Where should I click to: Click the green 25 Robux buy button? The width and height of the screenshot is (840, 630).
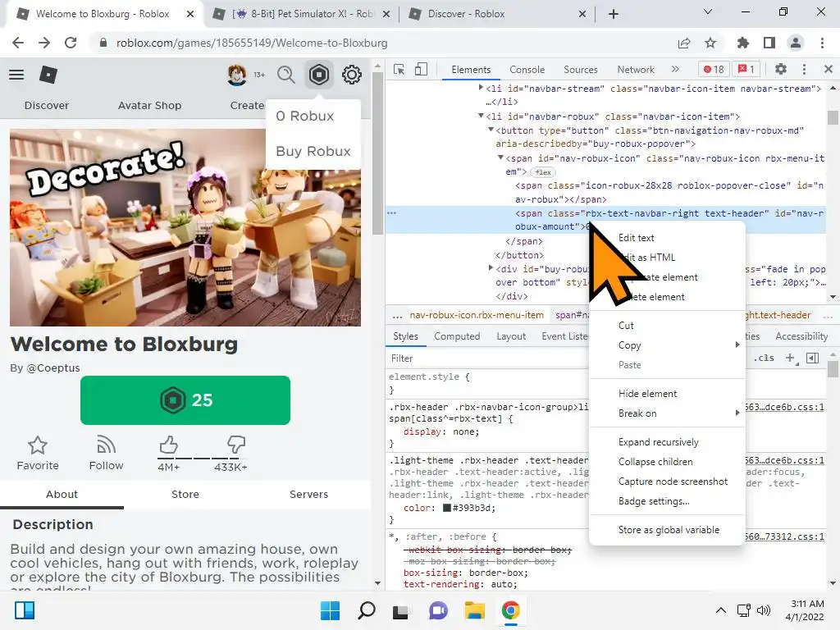coord(185,400)
